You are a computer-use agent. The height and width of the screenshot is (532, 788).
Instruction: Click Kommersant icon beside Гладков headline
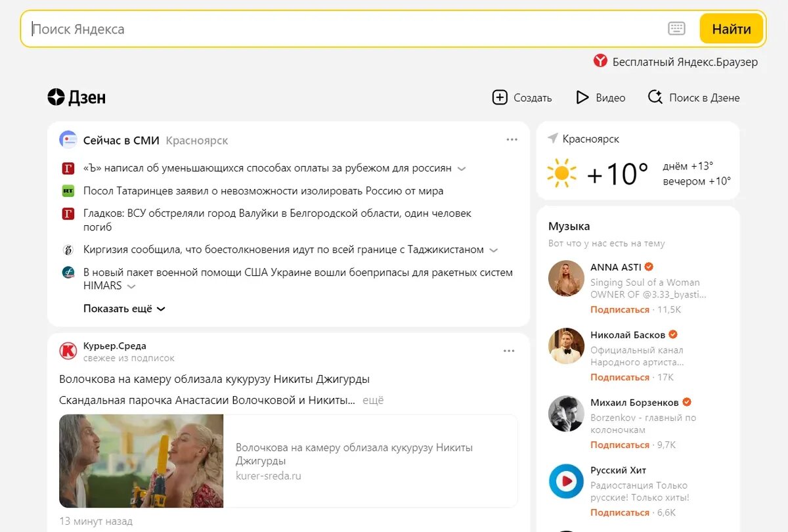pos(68,213)
